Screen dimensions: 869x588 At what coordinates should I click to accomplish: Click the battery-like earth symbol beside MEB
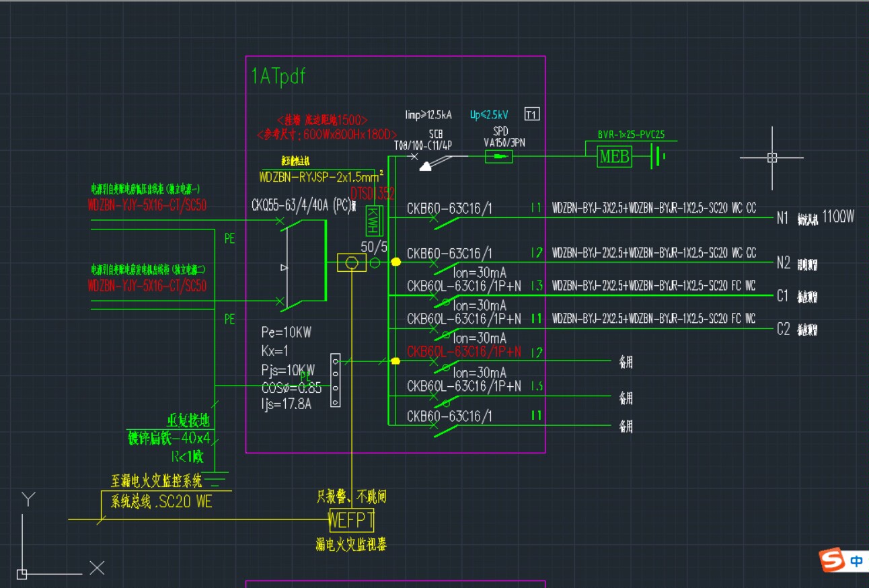tap(658, 157)
